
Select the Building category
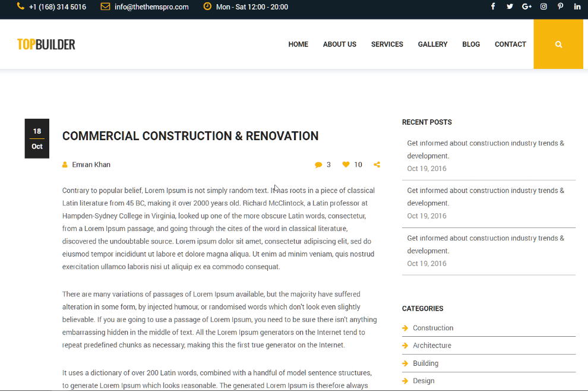[x=426, y=363]
